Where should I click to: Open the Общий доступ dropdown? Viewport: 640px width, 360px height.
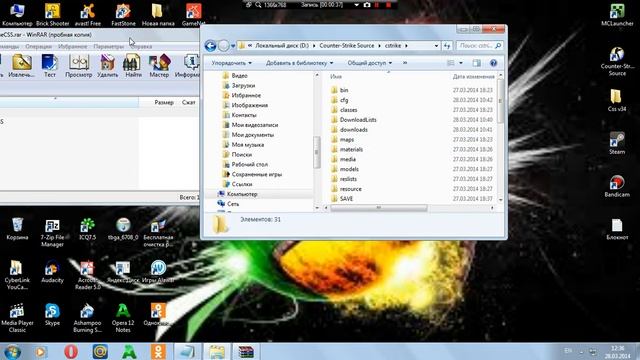369,63
